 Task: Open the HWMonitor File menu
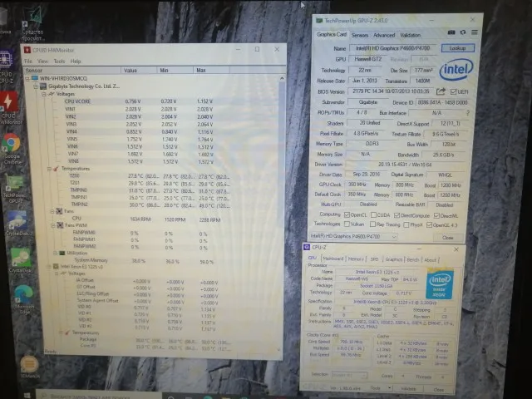(x=28, y=62)
